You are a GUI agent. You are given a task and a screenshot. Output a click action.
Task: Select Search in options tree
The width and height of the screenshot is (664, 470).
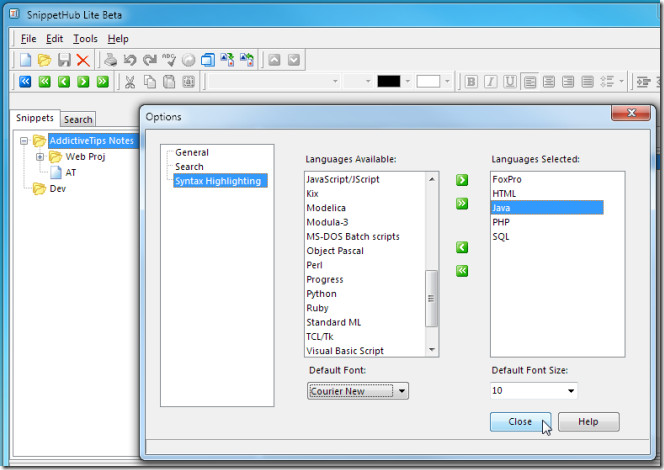189,167
